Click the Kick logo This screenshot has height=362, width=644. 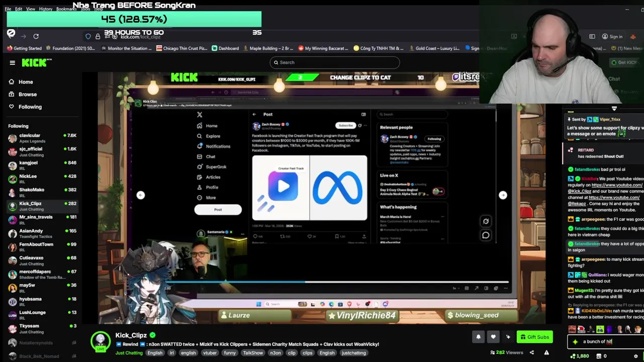[36, 62]
